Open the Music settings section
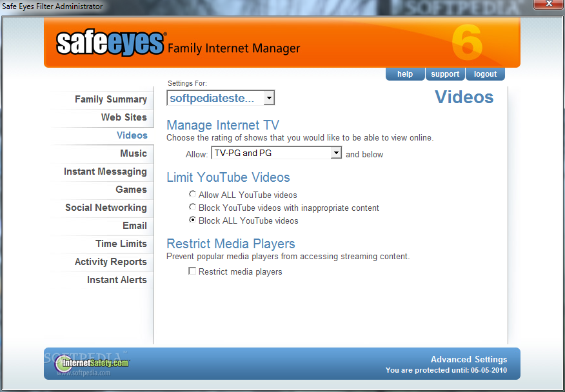The width and height of the screenshot is (565, 392). click(x=134, y=153)
